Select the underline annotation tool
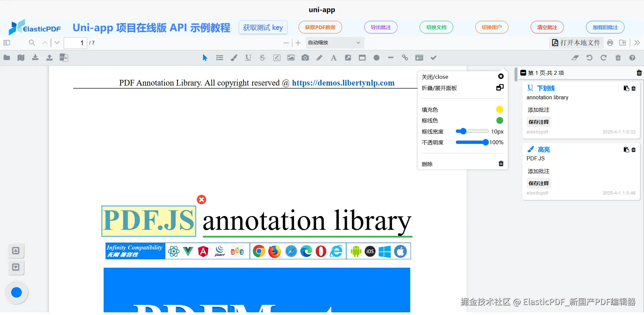644x315 pixels. pyautogui.click(x=248, y=58)
